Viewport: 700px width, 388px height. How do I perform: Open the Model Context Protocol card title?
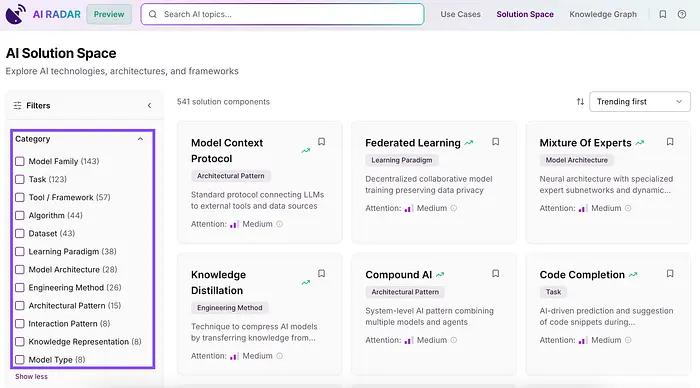coord(227,150)
